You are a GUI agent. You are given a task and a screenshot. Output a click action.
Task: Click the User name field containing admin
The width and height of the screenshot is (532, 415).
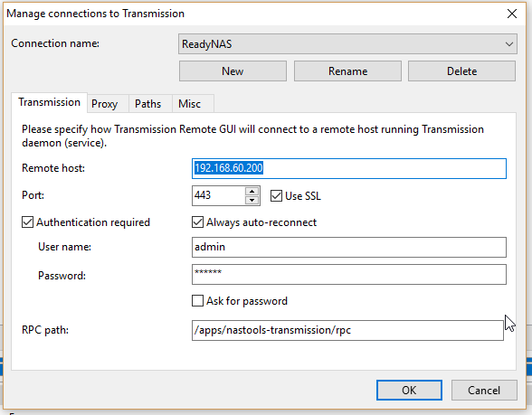click(x=349, y=247)
